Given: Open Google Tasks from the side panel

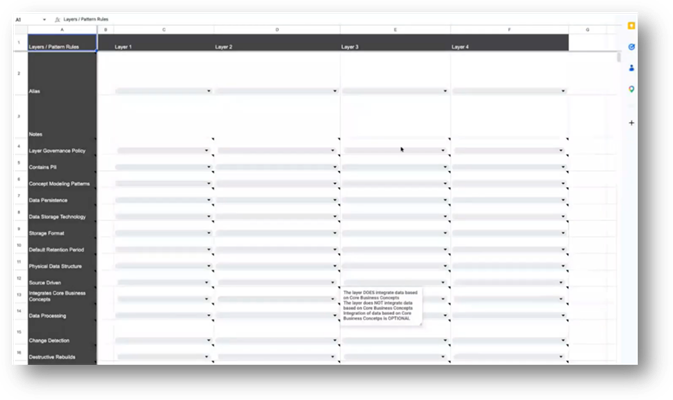Looking at the screenshot, I should tap(631, 47).
